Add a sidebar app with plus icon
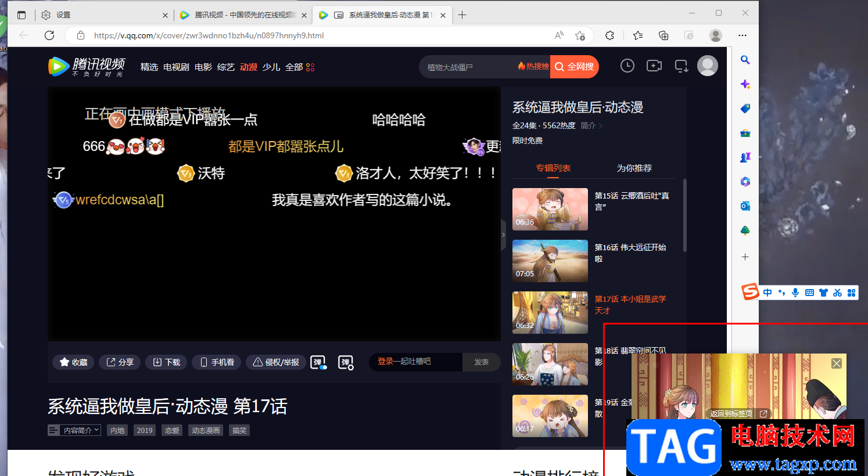 745,257
